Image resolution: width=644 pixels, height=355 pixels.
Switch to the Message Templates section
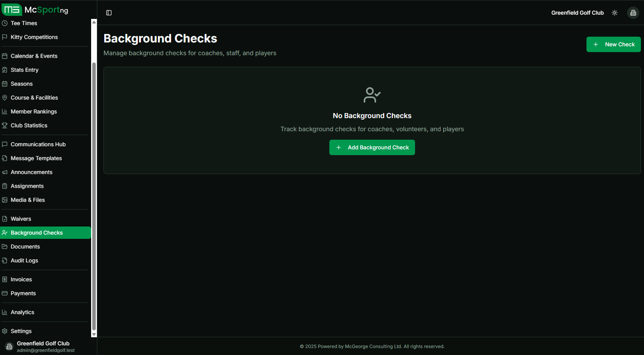click(x=36, y=158)
